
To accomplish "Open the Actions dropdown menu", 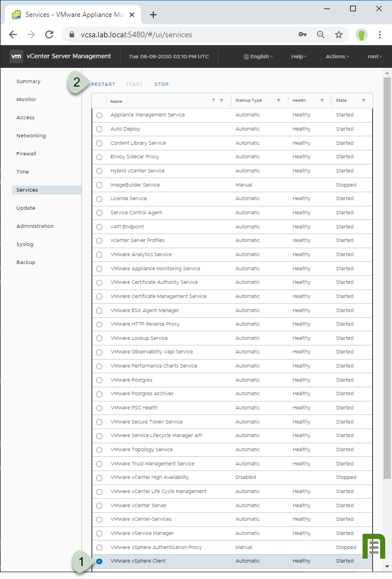I will point(337,57).
